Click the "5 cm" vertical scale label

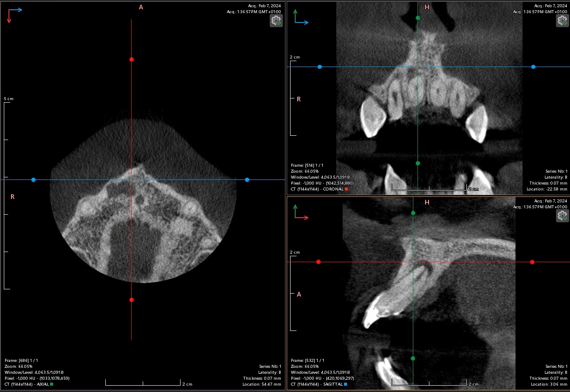click(x=8, y=98)
